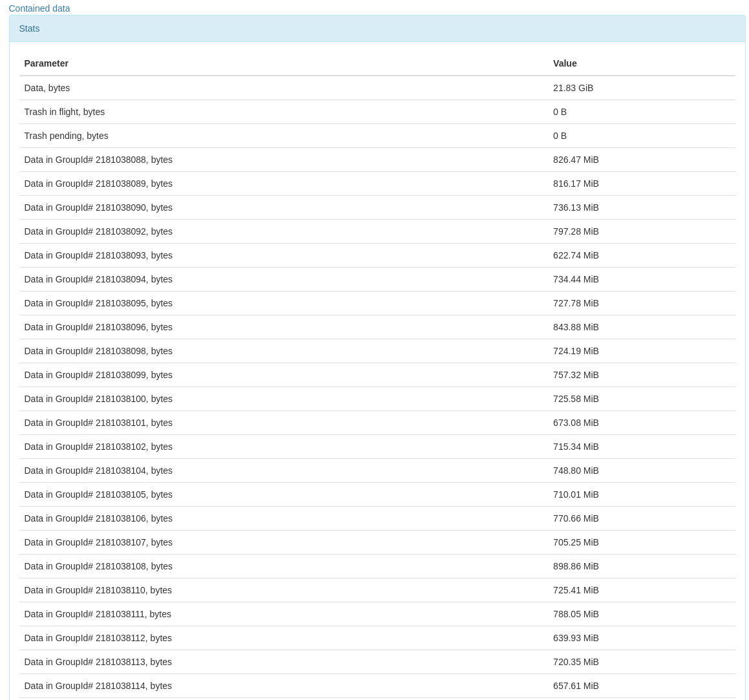Select the 'Trash in flight, bytes' row
Image resolution: width=749 pixels, height=700 pixels.
coord(65,112)
